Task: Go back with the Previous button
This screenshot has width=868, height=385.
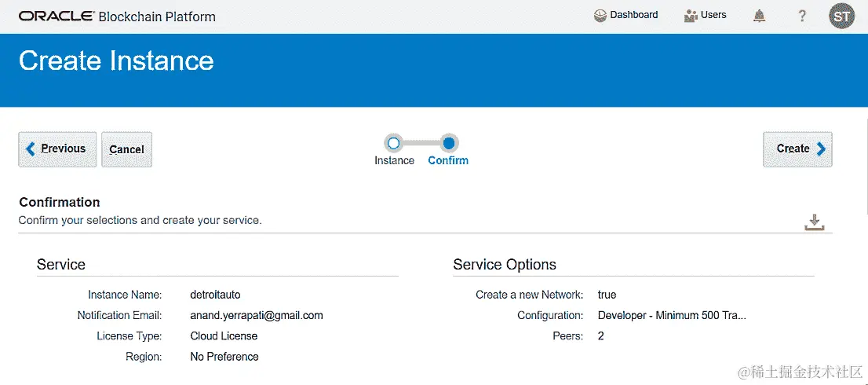Action: click(x=57, y=149)
